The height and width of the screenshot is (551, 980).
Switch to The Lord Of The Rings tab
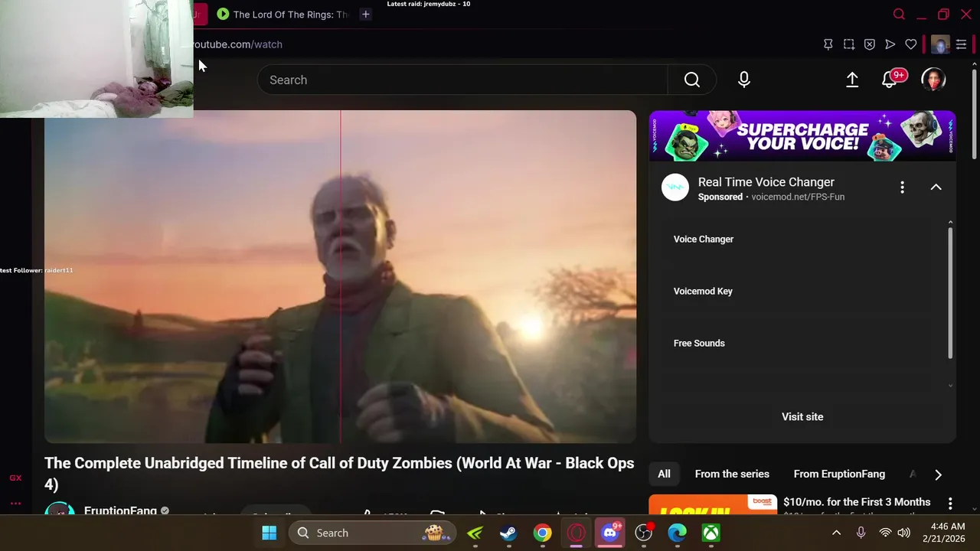pos(282,14)
